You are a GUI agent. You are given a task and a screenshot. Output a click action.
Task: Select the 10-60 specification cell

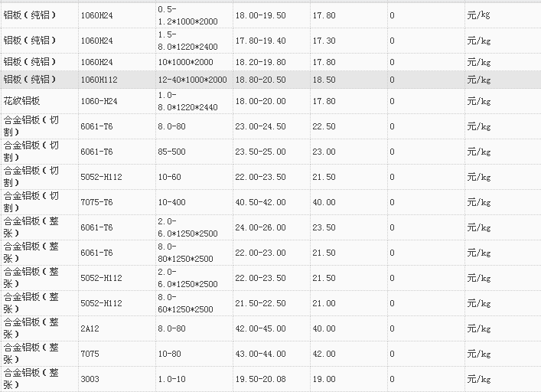click(x=168, y=177)
